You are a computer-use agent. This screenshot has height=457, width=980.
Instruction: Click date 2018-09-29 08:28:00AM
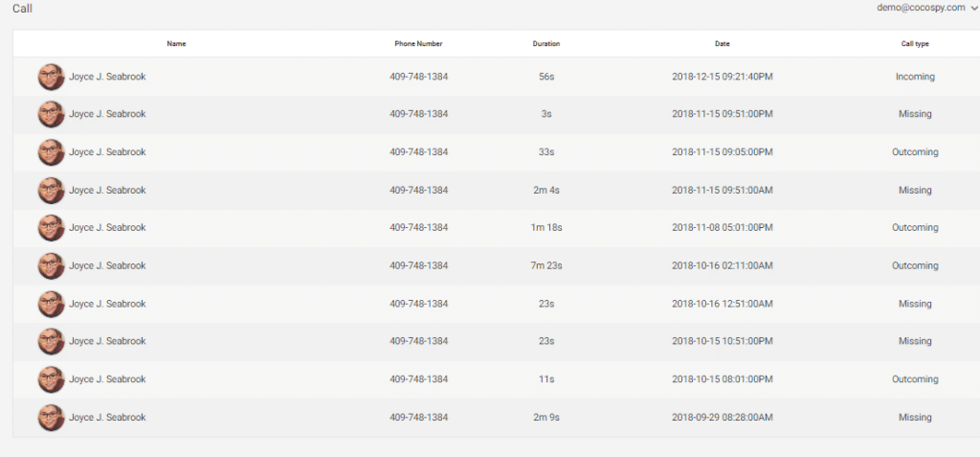pyautogui.click(x=723, y=417)
